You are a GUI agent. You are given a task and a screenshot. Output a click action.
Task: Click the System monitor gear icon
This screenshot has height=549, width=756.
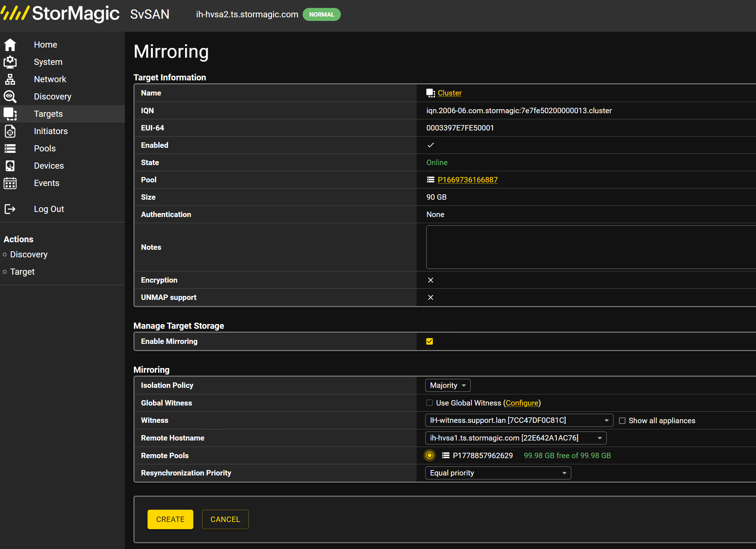point(10,62)
